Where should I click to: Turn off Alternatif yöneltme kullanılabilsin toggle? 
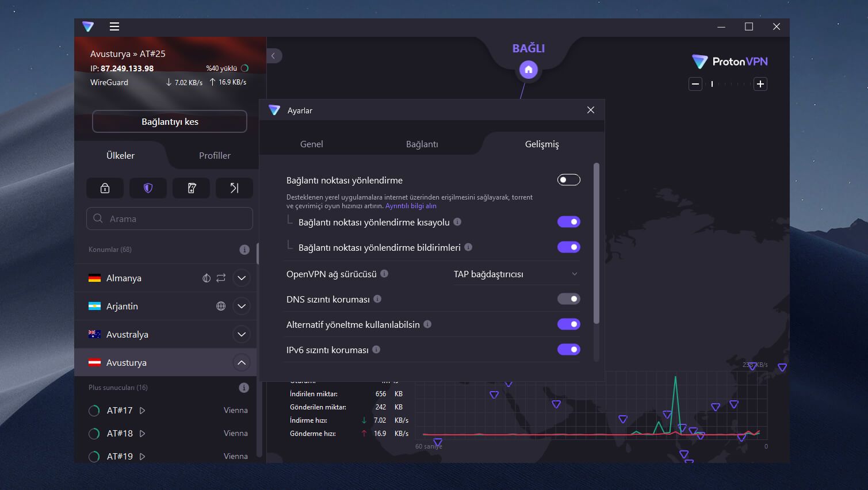[569, 324]
